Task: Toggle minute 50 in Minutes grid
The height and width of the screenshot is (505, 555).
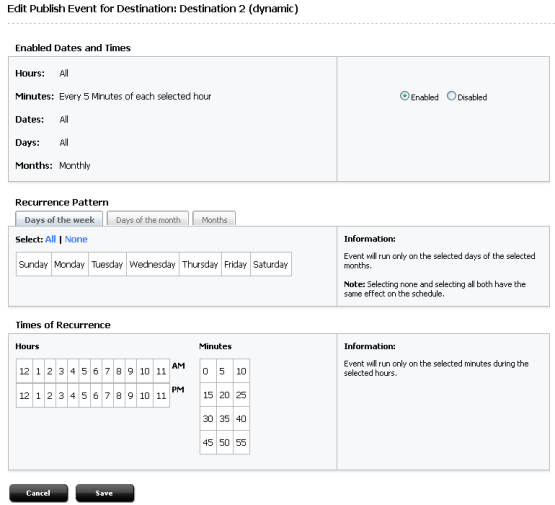Action: pos(224,442)
